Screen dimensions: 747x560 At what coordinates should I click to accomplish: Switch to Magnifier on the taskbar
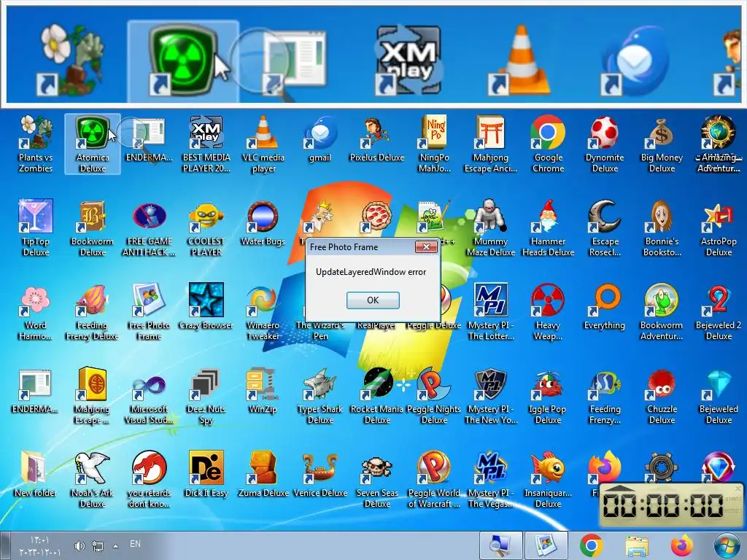tap(500, 545)
